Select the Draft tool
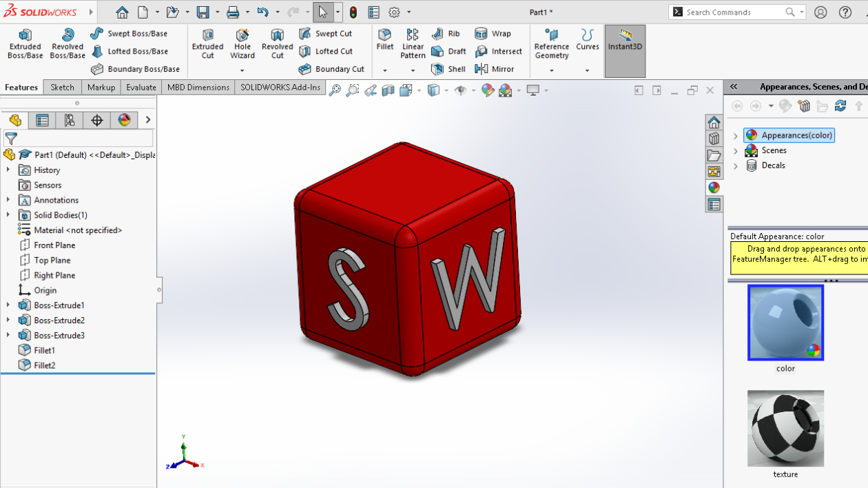868x488 pixels. click(448, 51)
